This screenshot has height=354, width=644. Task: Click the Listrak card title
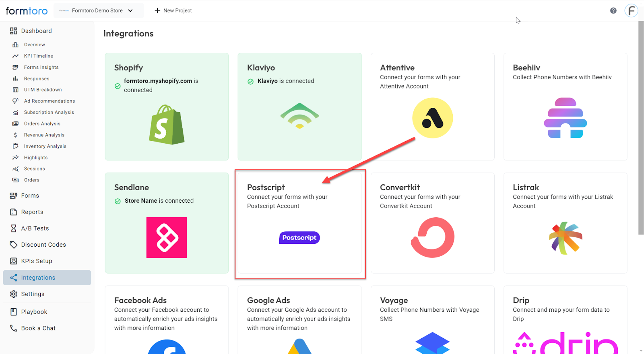click(526, 187)
